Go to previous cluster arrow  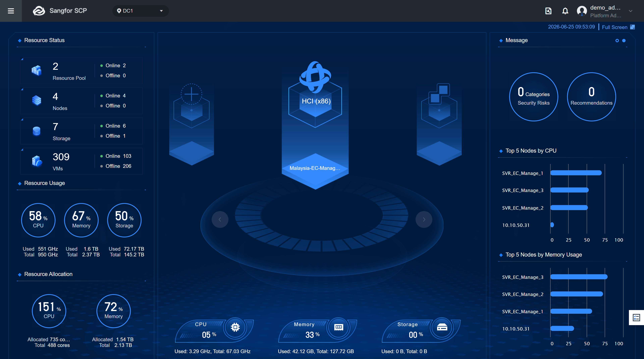[220, 219]
